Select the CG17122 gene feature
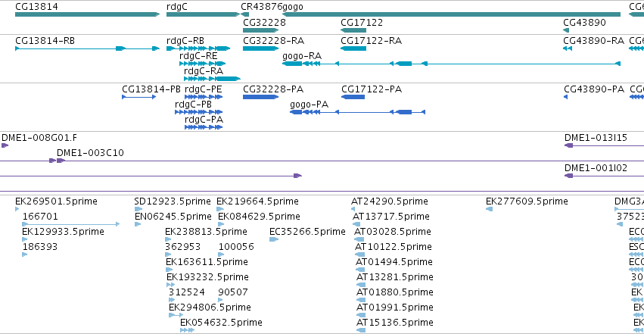This screenshot has height=334, width=644. pos(353,30)
